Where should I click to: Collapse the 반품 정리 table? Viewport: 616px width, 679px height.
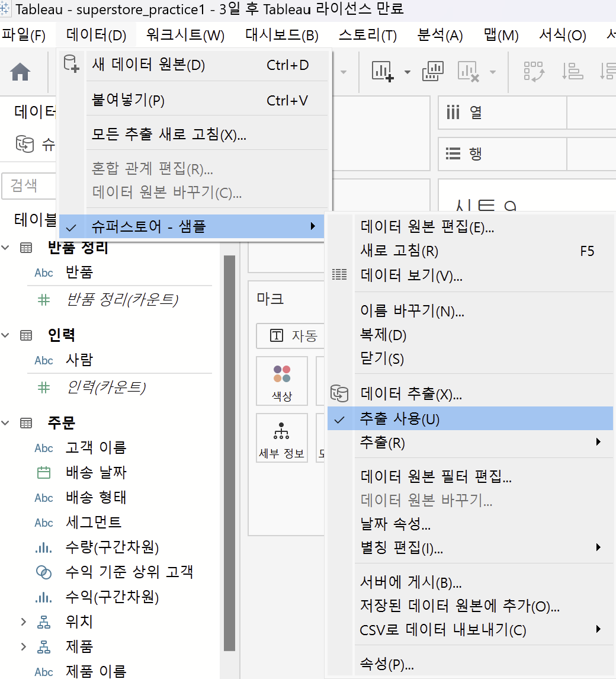(5, 248)
